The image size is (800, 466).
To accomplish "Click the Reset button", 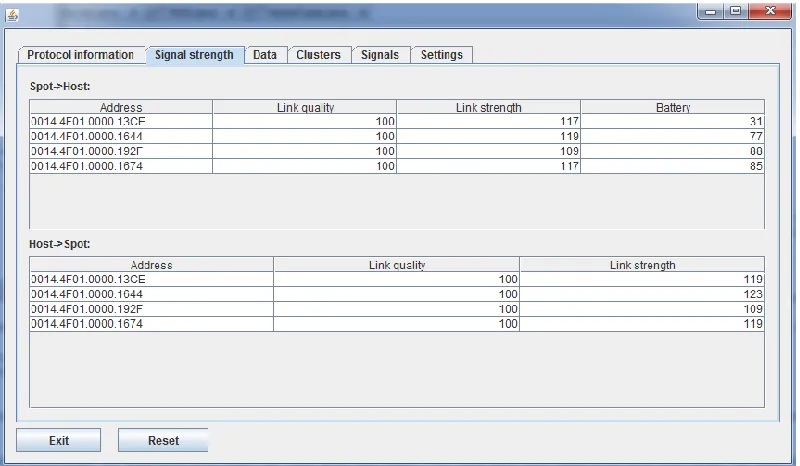I will coord(163,440).
